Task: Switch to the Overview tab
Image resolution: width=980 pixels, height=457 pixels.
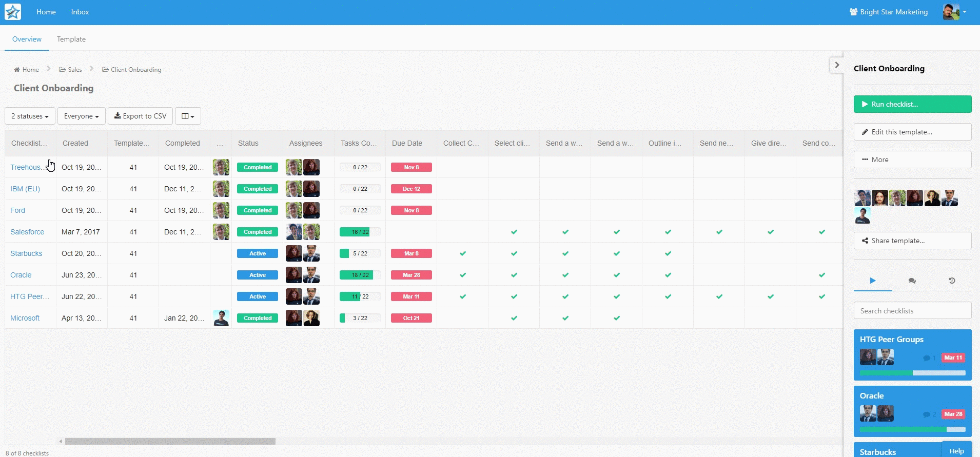Action: click(x=27, y=39)
